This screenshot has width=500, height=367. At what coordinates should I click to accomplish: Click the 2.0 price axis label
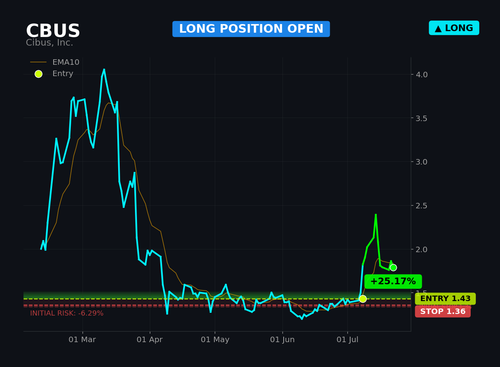422,249
